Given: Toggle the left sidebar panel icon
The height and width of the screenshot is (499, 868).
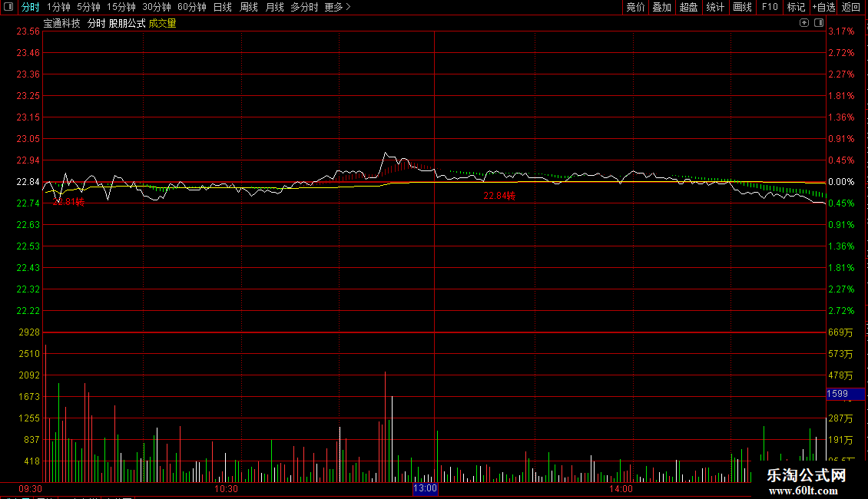Looking at the screenshot, I should [x=8, y=7].
